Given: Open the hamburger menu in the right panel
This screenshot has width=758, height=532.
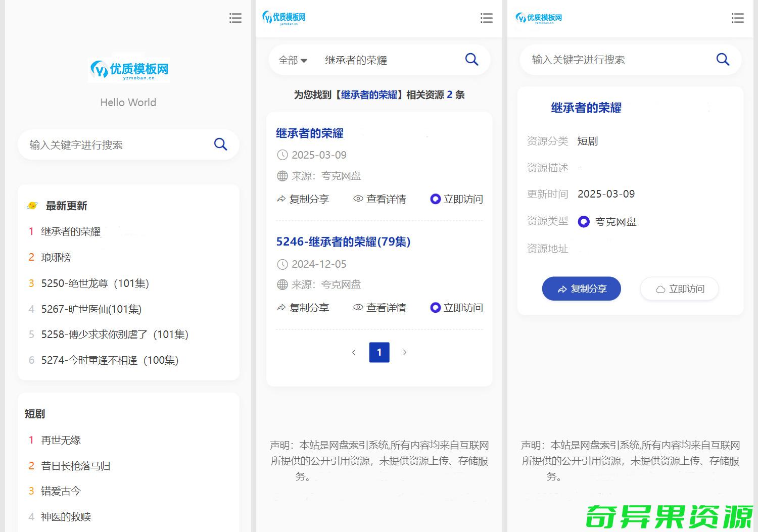Looking at the screenshot, I should pos(738,18).
